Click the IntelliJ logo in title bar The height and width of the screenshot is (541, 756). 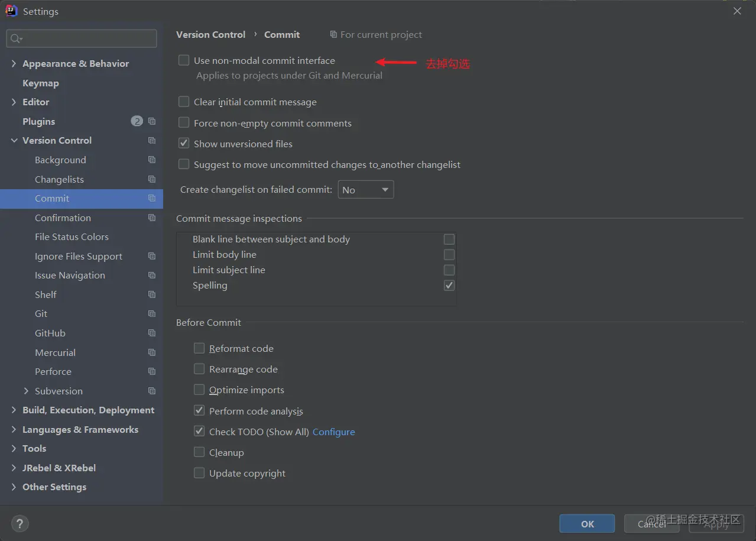click(11, 11)
